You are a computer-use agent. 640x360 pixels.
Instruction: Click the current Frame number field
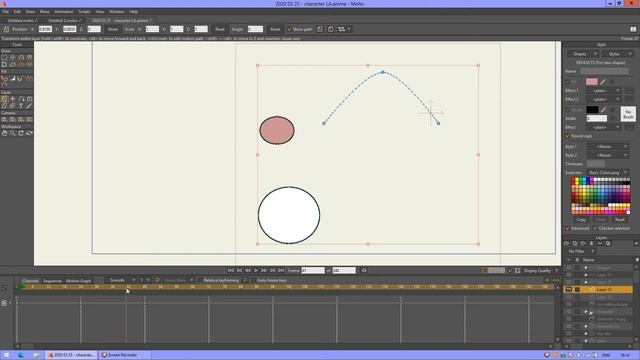click(313, 270)
